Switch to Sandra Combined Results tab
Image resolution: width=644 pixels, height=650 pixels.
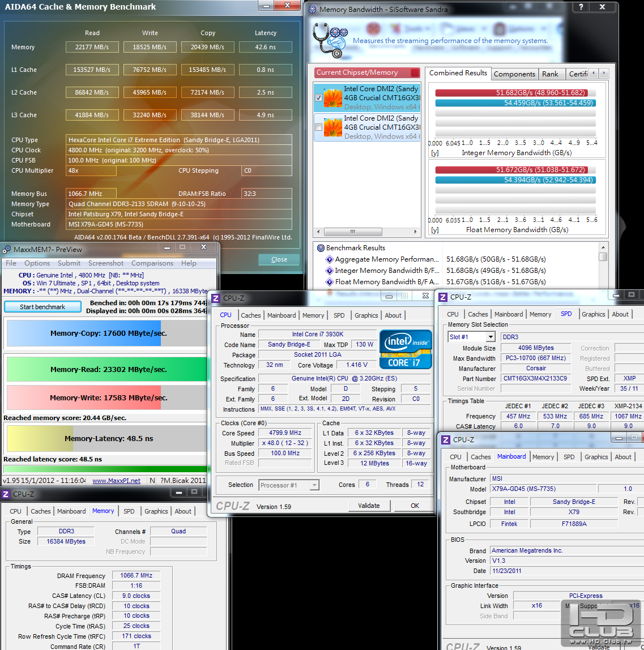click(458, 73)
